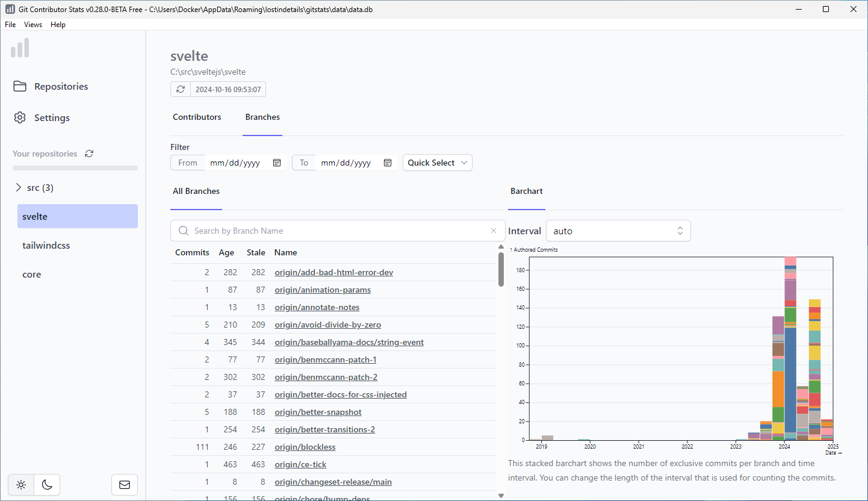The height and width of the screenshot is (501, 868).
Task: Open branch origin/benmccann-patch-1
Action: [x=326, y=359]
